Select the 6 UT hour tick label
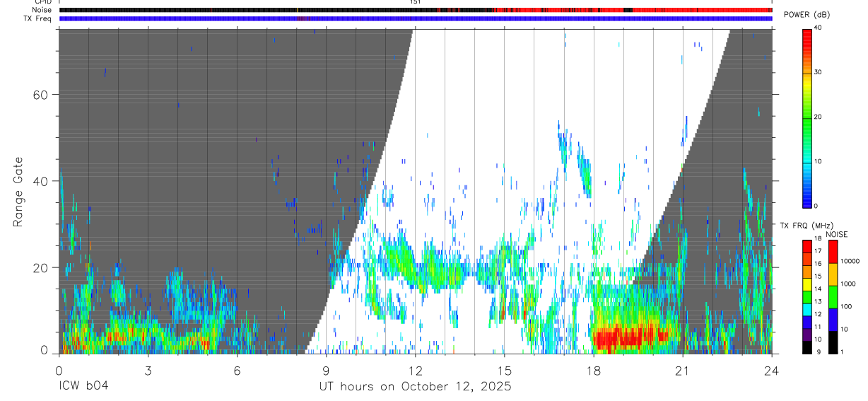 point(237,370)
